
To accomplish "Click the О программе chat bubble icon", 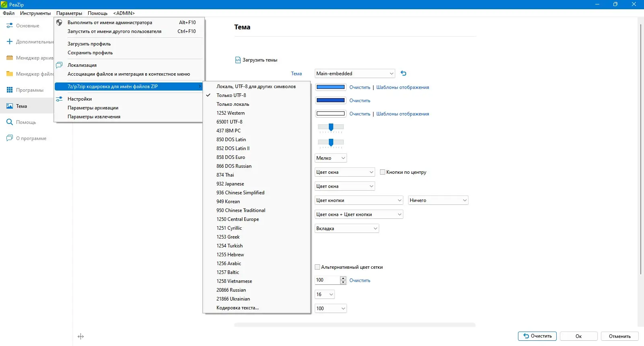I will pyautogui.click(x=10, y=138).
